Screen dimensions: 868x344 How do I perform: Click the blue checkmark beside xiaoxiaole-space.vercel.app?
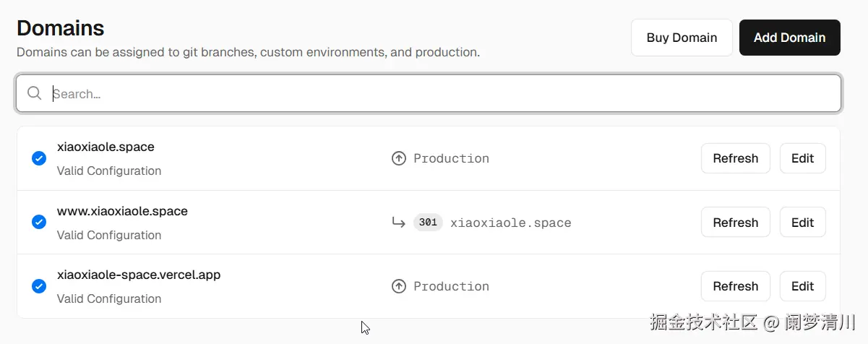[39, 286]
